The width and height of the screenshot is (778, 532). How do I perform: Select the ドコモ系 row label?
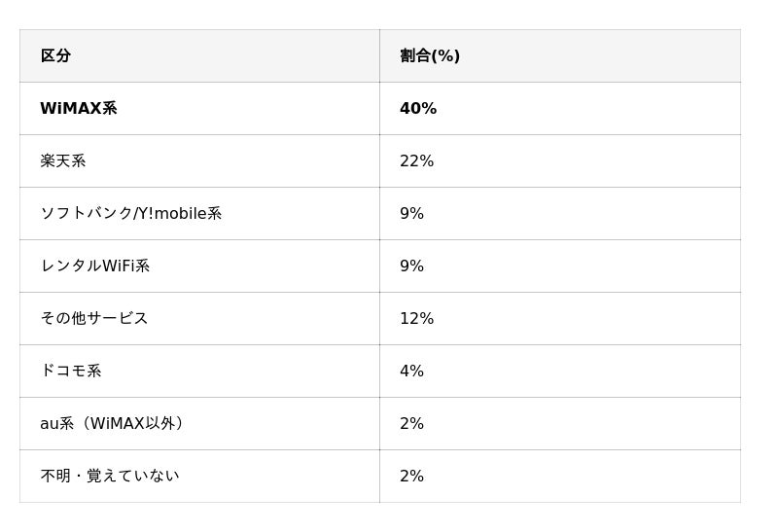[70, 372]
